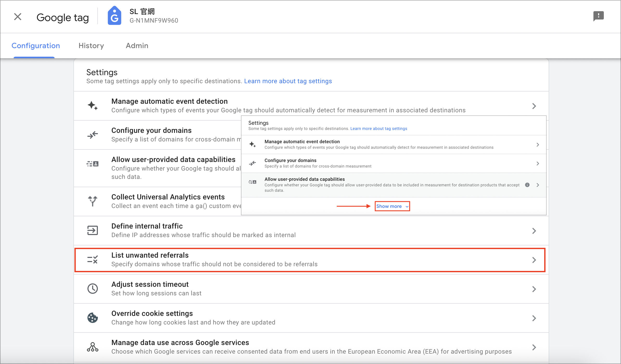Click inset Learn more about tag settings link
Image resolution: width=621 pixels, height=364 pixels.
379,129
